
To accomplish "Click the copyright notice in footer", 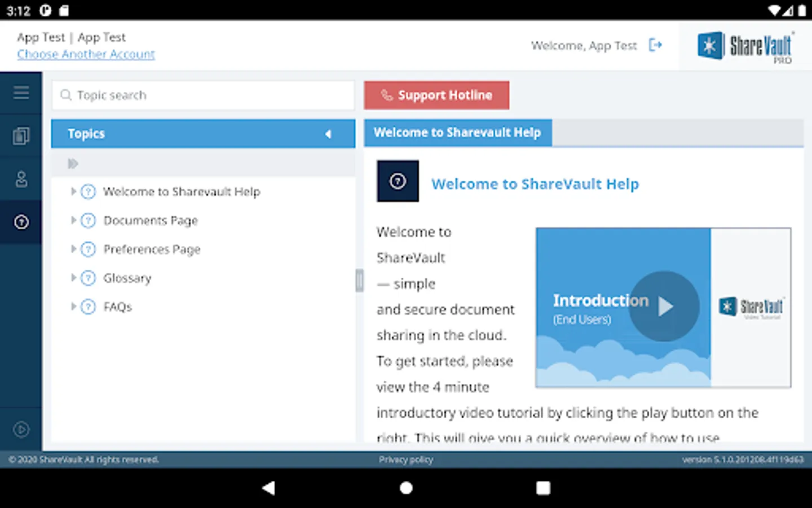I will pyautogui.click(x=83, y=459).
